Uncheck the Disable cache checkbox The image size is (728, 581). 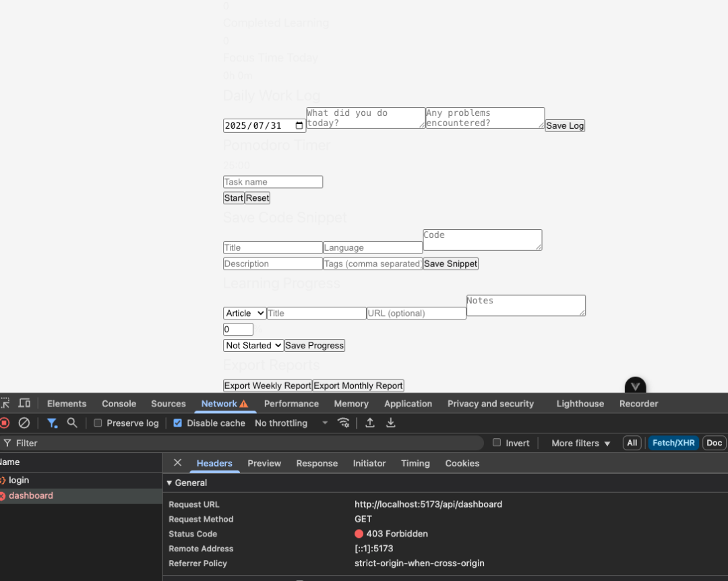point(177,423)
